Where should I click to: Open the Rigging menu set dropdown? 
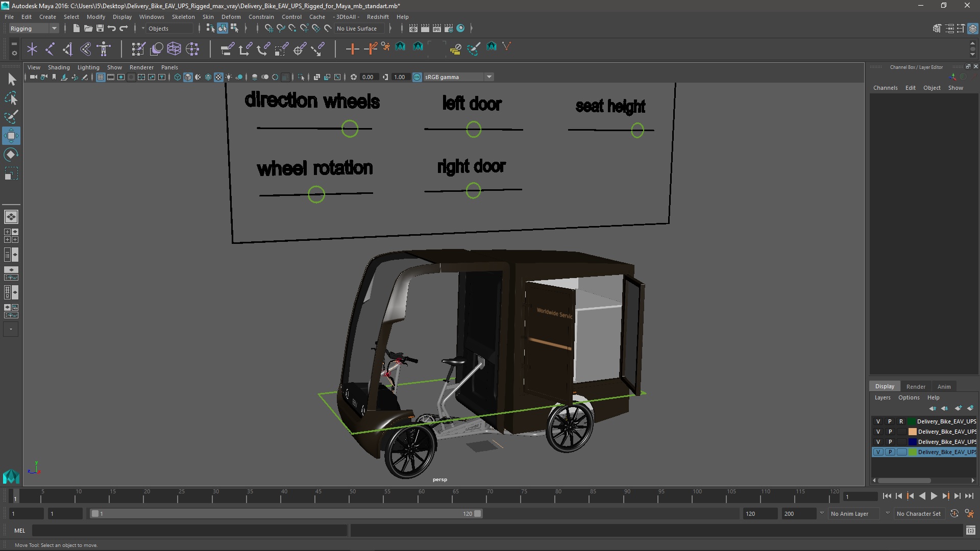pyautogui.click(x=34, y=29)
